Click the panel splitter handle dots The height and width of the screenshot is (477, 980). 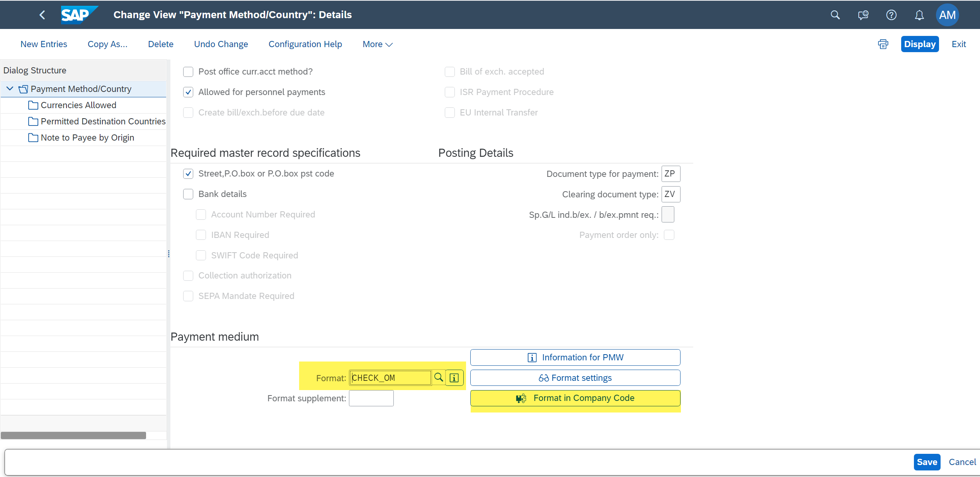pos(169,254)
